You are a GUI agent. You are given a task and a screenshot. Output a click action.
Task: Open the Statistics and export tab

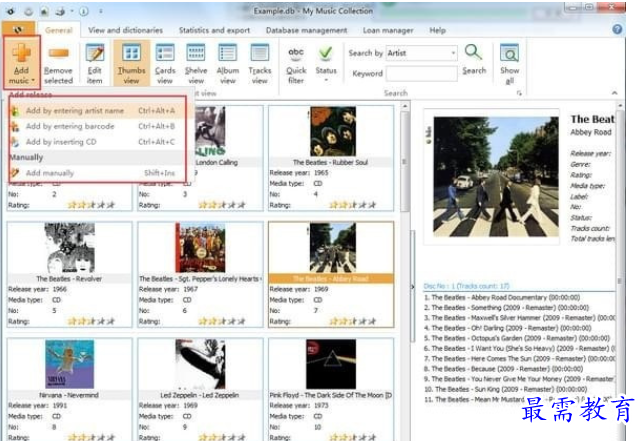(214, 30)
